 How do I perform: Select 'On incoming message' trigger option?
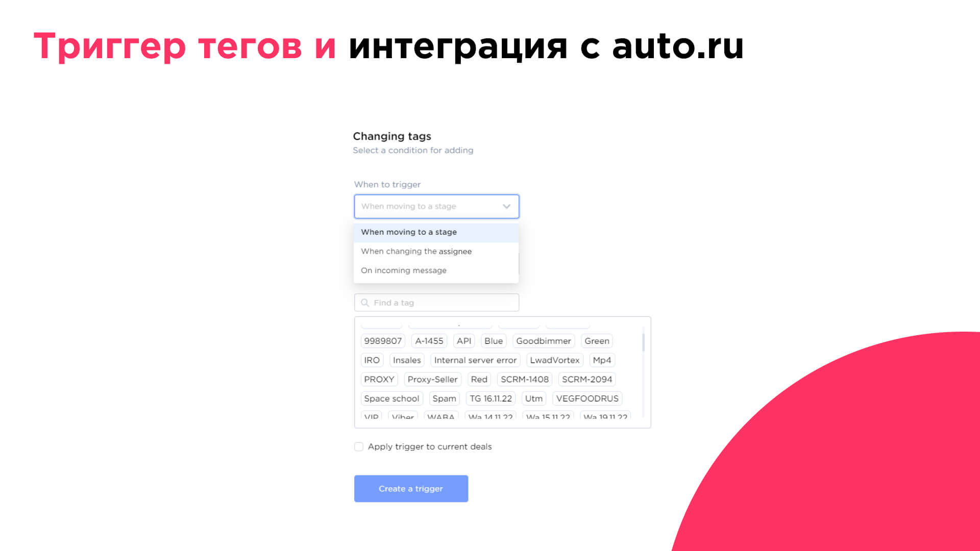[x=403, y=270]
